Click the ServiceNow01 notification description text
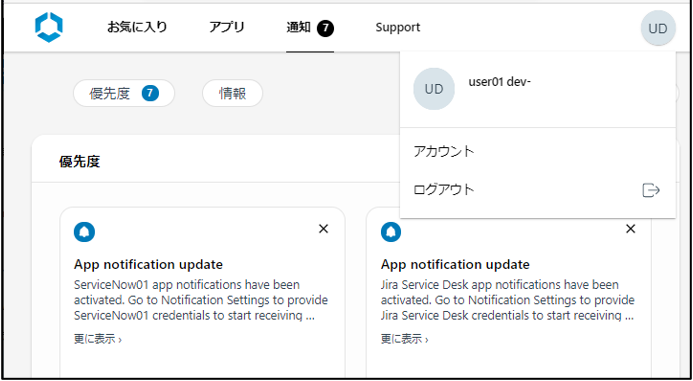 [x=201, y=300]
